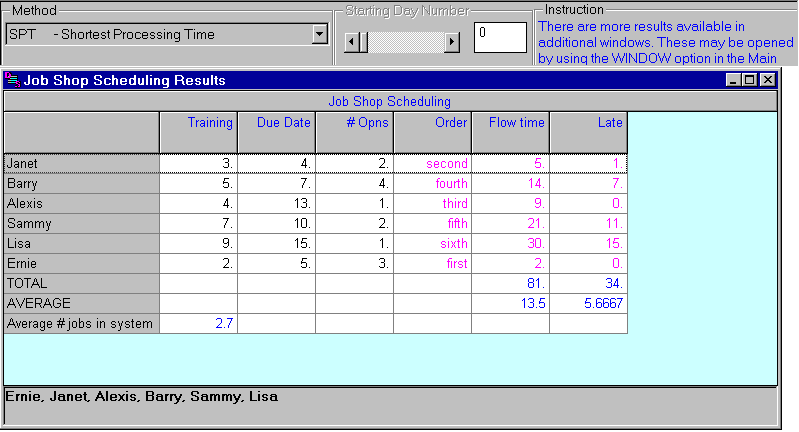
Task: Click the left arrow of Starting Day scrollbar
Action: 350,42
